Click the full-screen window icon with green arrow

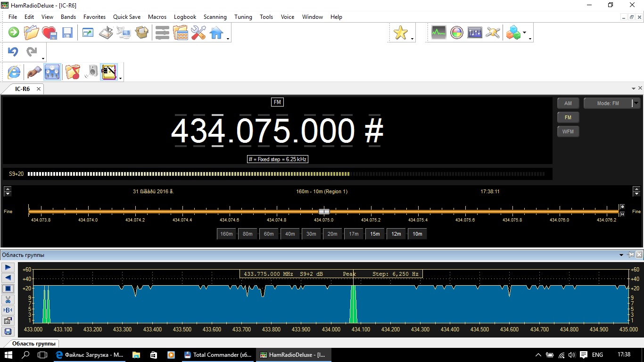[88, 33]
